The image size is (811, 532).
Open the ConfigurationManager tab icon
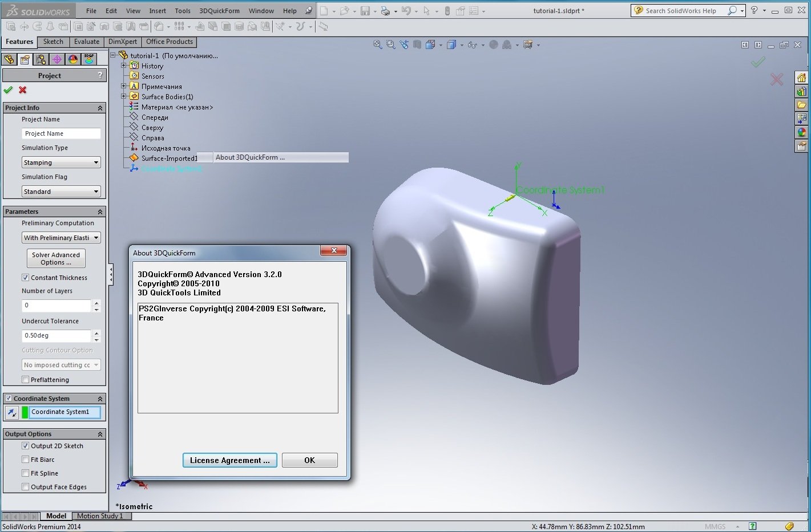[x=41, y=59]
